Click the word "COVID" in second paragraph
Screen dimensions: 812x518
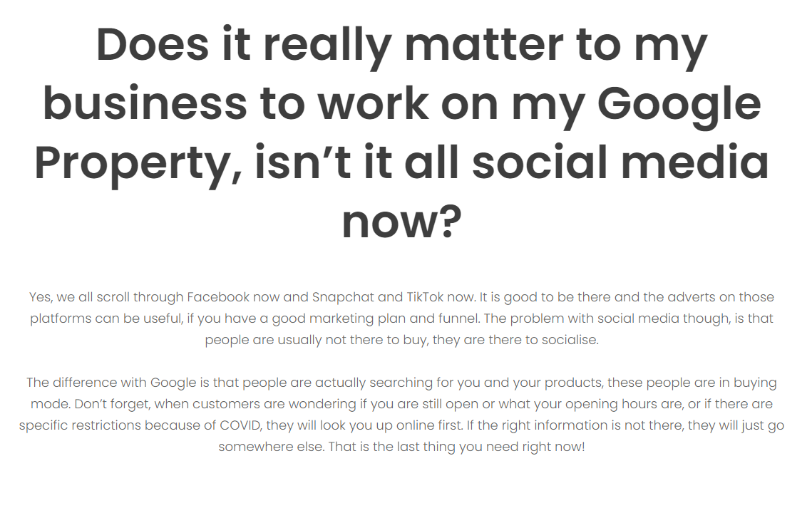point(240,425)
